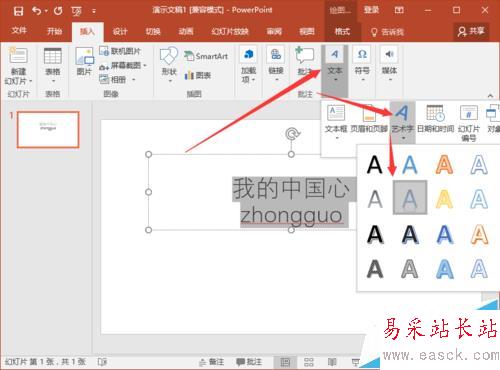Image resolution: width=500 pixels, height=370 pixels.
Task: Open the 符号 symbols dropdown
Action: click(x=362, y=65)
